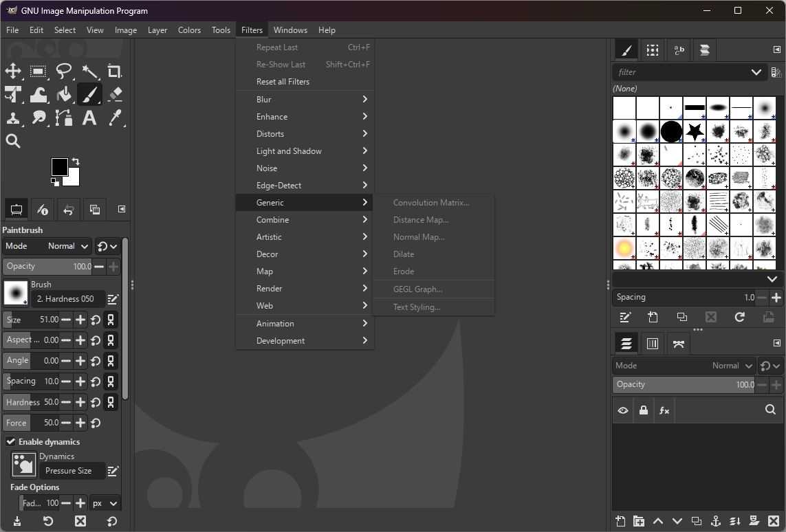Select the Paintbrush tool in the toolbox
This screenshot has width=786, height=532.
pos(90,94)
